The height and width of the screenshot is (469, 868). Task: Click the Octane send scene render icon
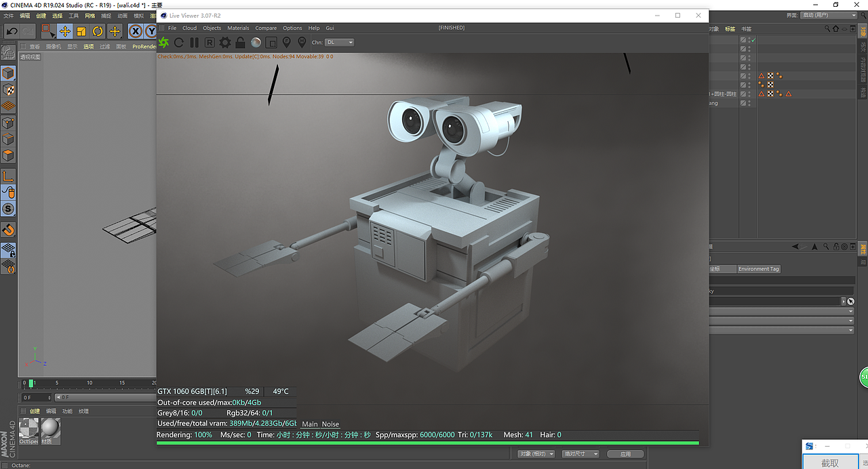[x=163, y=42]
